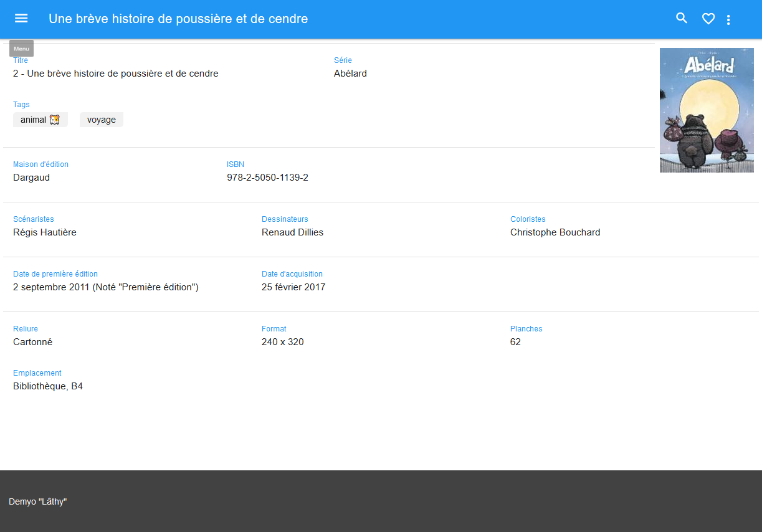The height and width of the screenshot is (532, 762).
Task: Click the "Scénaristes" field label
Action: (34, 219)
